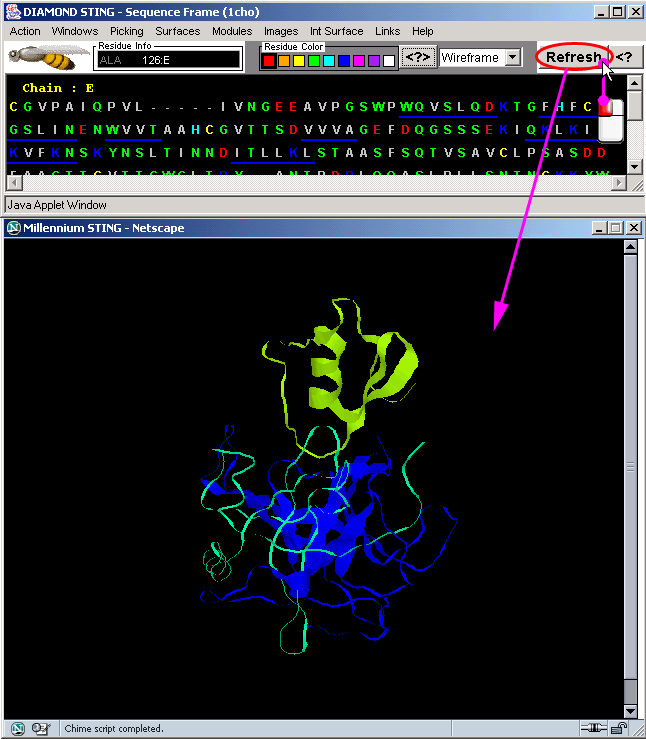Click the online connection status icon

pos(594,729)
